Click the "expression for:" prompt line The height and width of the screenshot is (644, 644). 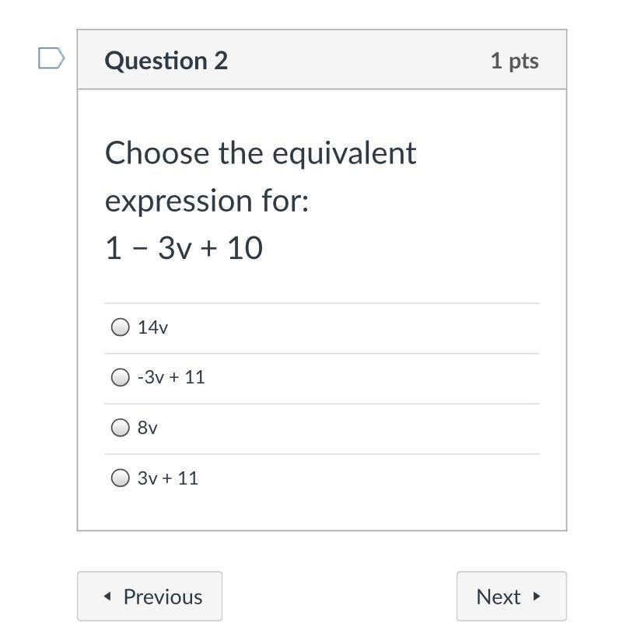[x=207, y=201]
